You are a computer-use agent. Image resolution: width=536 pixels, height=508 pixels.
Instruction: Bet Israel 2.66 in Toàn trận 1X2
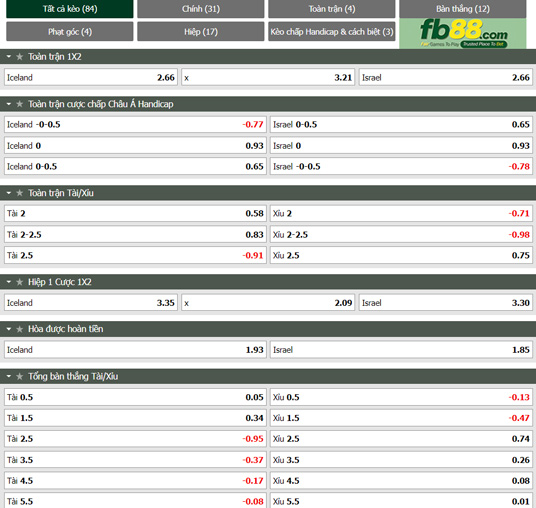446,77
